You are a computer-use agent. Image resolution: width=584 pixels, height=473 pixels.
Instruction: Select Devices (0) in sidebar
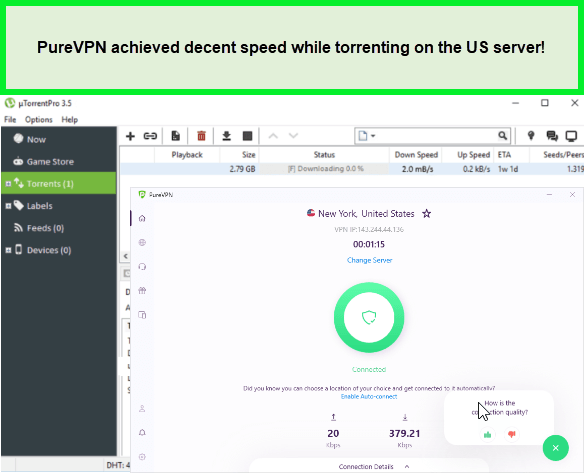click(59, 250)
